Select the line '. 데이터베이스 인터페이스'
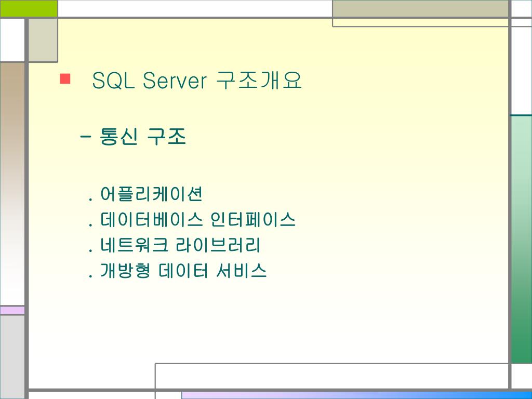 point(192,220)
